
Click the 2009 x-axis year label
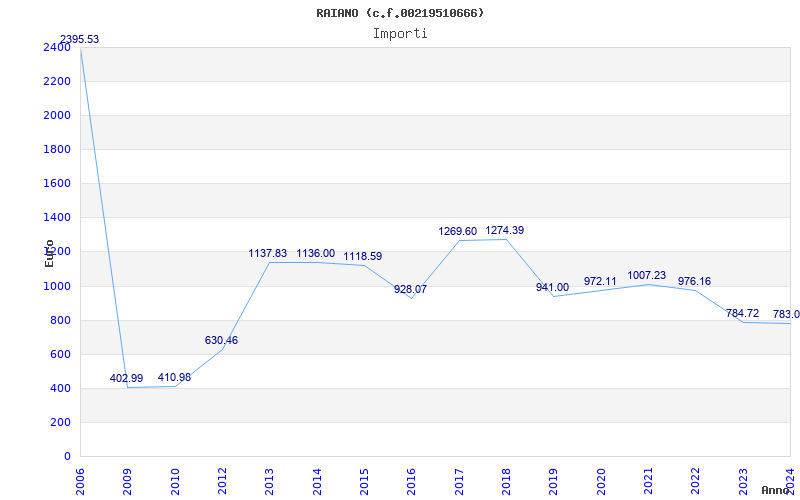(x=128, y=481)
